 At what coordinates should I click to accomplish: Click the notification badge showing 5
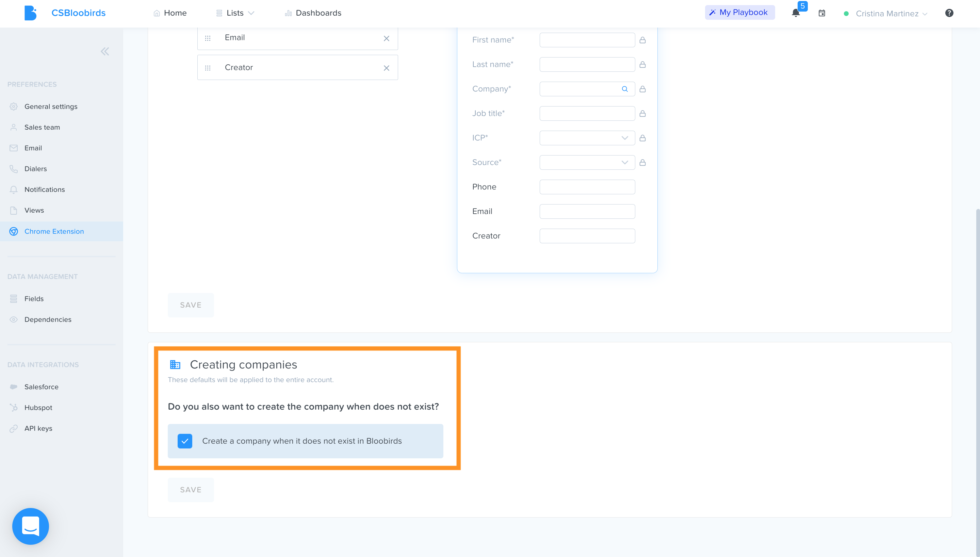[802, 6]
